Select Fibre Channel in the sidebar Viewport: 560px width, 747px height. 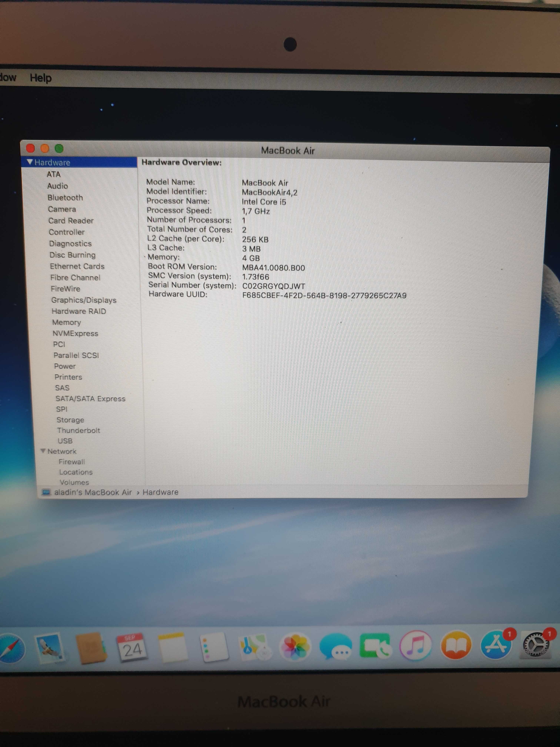75,278
